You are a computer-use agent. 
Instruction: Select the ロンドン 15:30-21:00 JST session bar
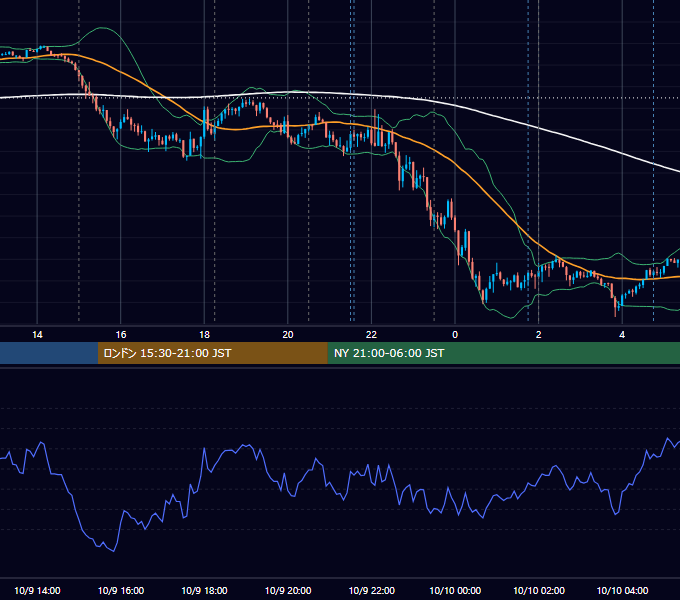212,353
